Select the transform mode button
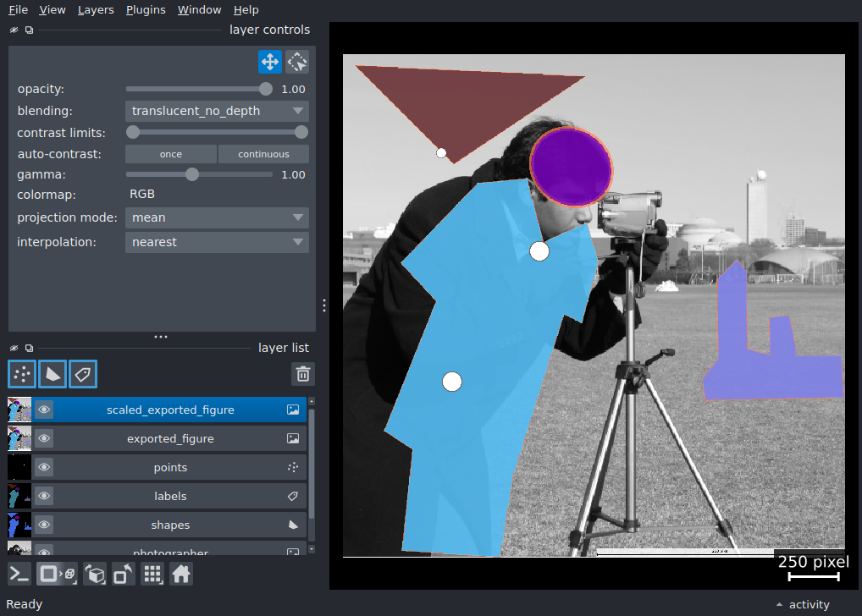862x616 pixels. pos(297,62)
